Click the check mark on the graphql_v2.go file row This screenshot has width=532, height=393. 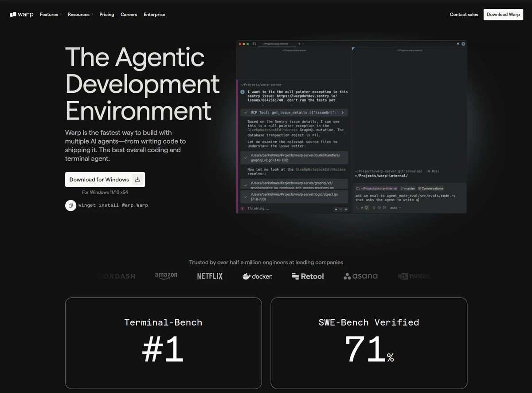(x=246, y=157)
